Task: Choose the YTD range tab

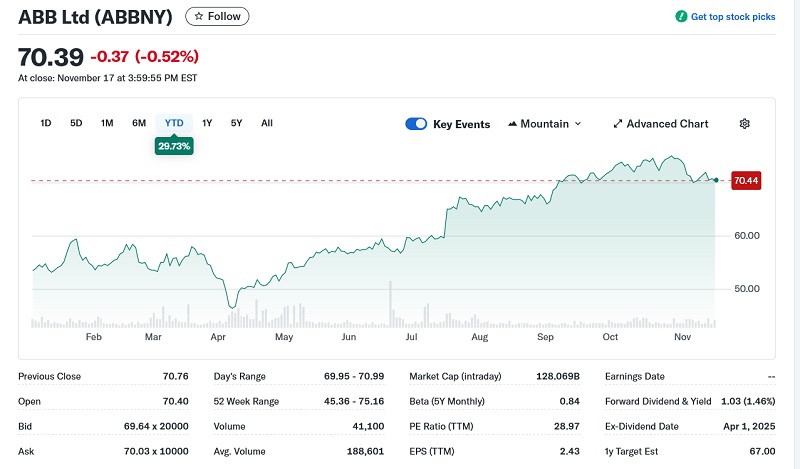Action: coord(174,123)
